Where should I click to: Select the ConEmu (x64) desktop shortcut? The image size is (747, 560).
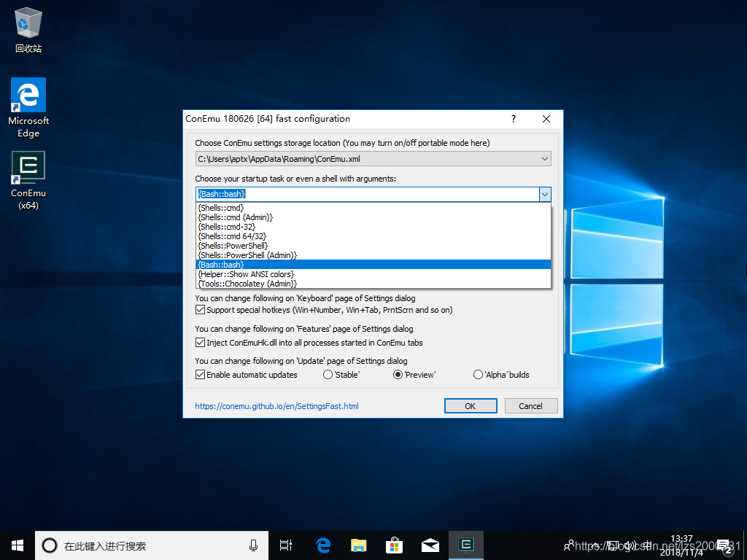click(x=28, y=181)
